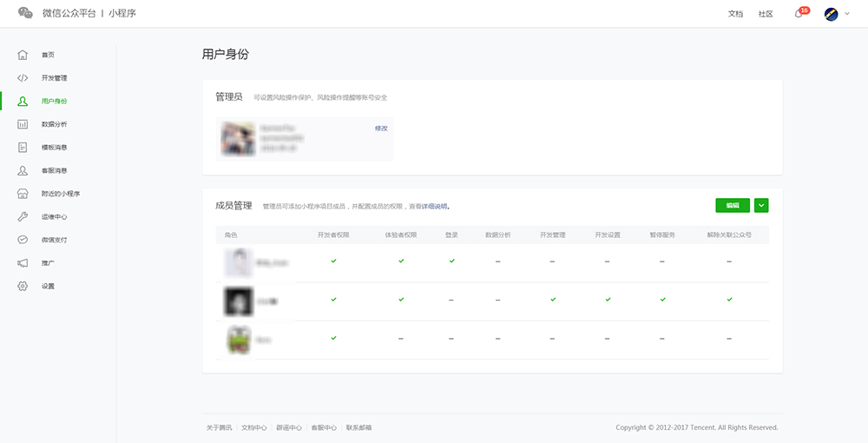
Task: Select the 数据分析 chart icon
Action: click(x=23, y=124)
